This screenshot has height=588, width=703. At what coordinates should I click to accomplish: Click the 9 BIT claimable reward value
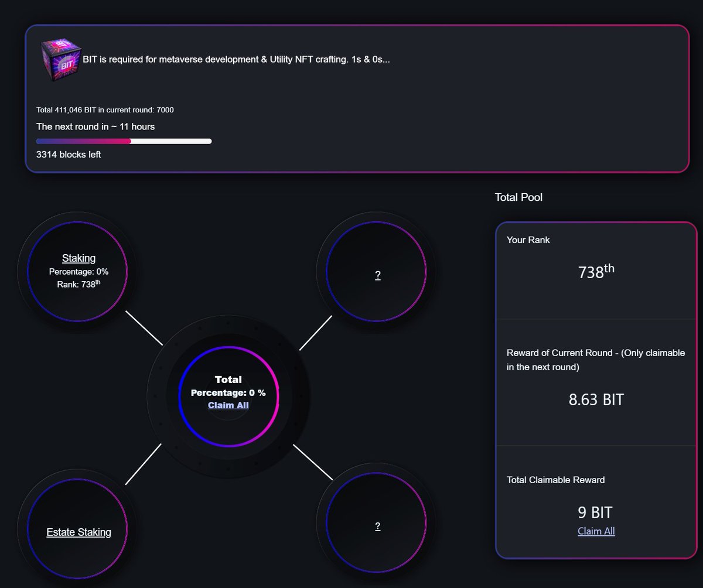coord(595,512)
